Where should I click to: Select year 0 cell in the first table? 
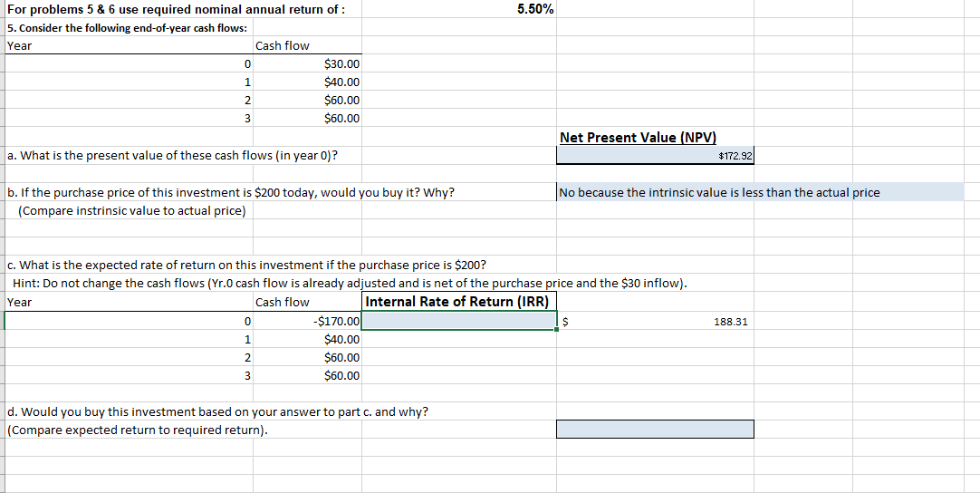pos(129,63)
